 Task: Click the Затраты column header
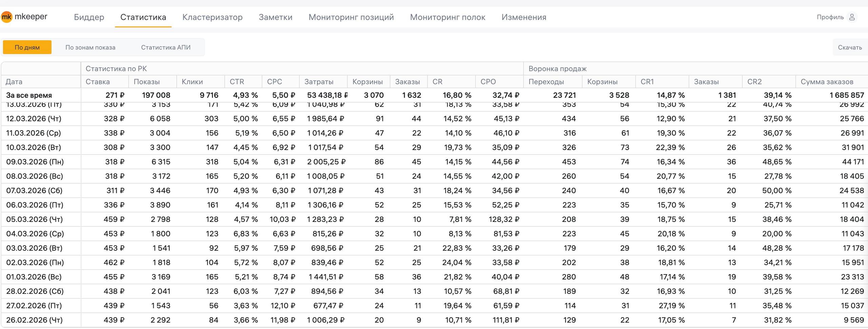[x=319, y=82]
